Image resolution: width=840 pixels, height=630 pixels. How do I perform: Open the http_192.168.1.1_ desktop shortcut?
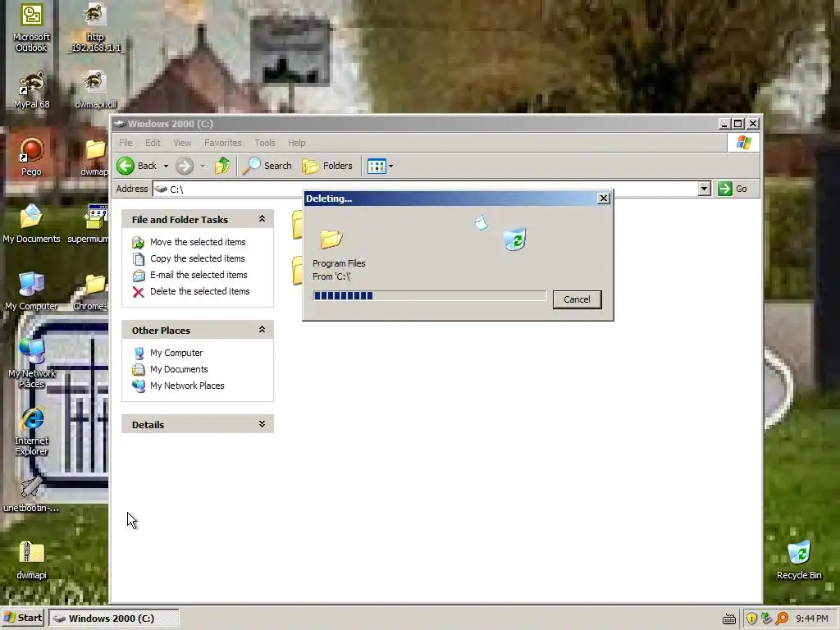[95, 28]
